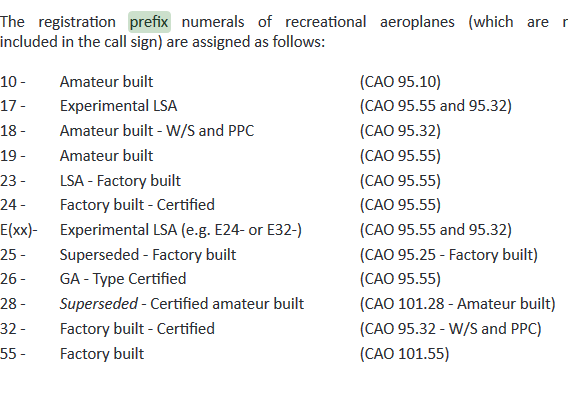Screen dimensions: 568x397
Task: Click (CAO 101.28 - Amateur built) reference
Action: pos(458,304)
